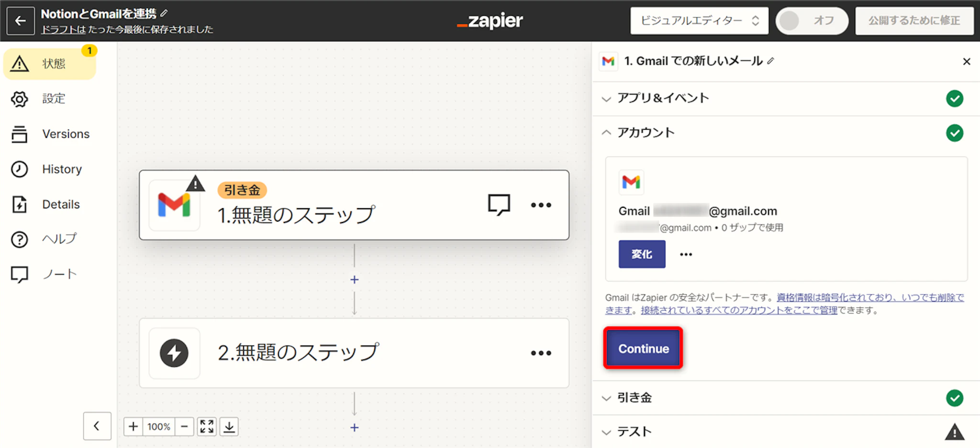Click the Continue button
This screenshot has height=448, width=980.
[643, 348]
